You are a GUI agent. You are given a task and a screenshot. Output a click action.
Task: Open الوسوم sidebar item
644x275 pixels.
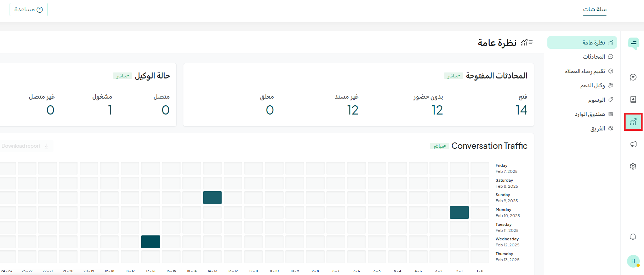tap(582, 100)
